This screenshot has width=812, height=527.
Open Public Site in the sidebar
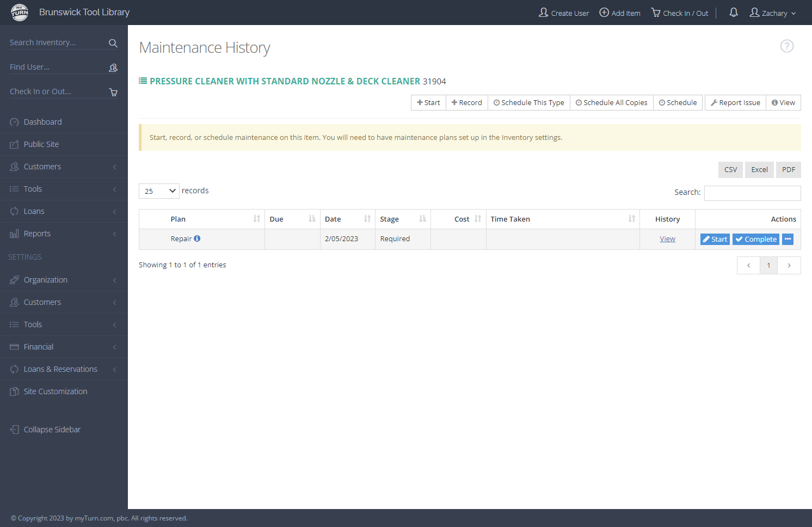[x=64, y=144]
